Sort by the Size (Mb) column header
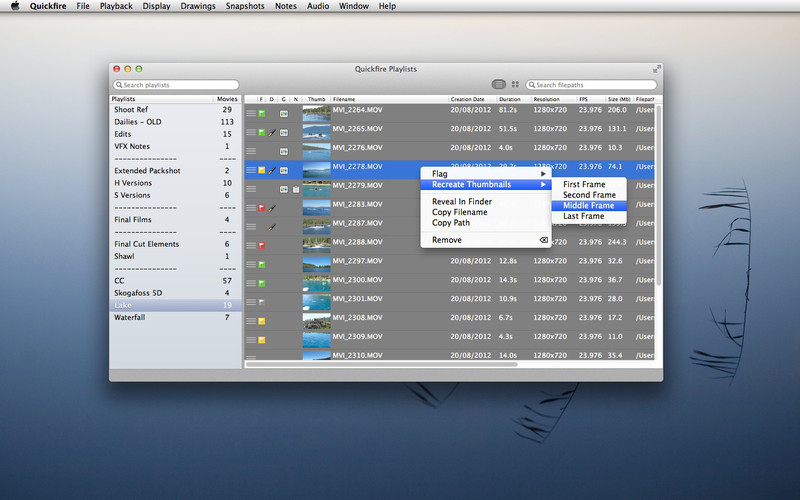800x500 pixels. [619, 99]
